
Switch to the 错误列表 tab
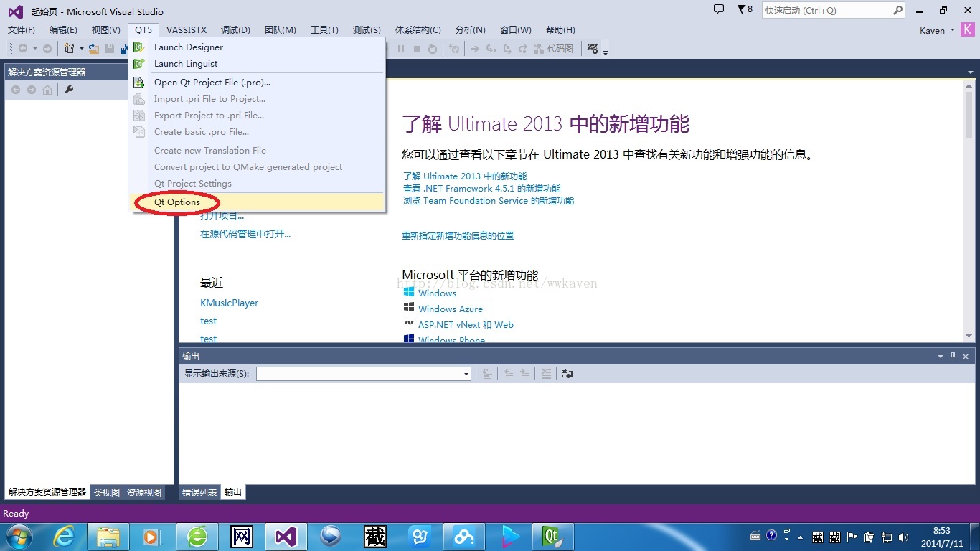point(199,492)
